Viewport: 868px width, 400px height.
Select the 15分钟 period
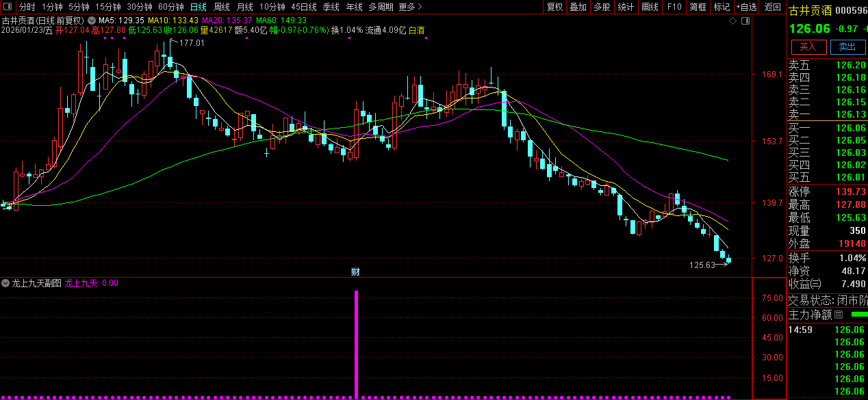click(108, 7)
